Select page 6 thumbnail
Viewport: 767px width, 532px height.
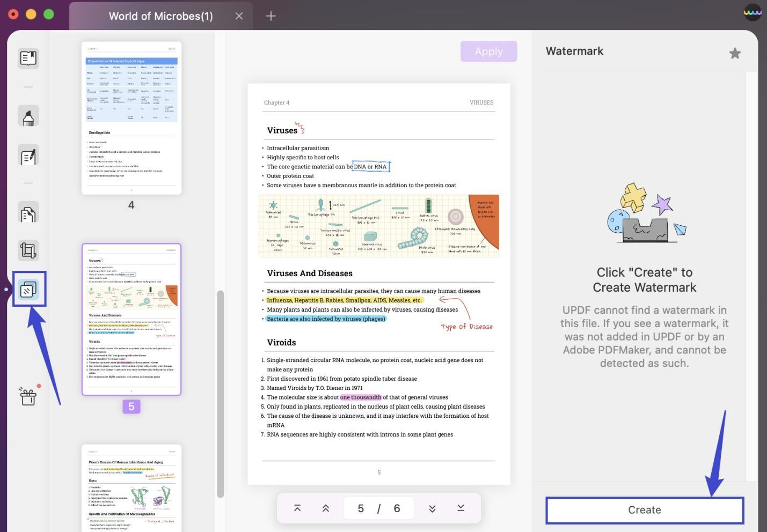tap(132, 488)
